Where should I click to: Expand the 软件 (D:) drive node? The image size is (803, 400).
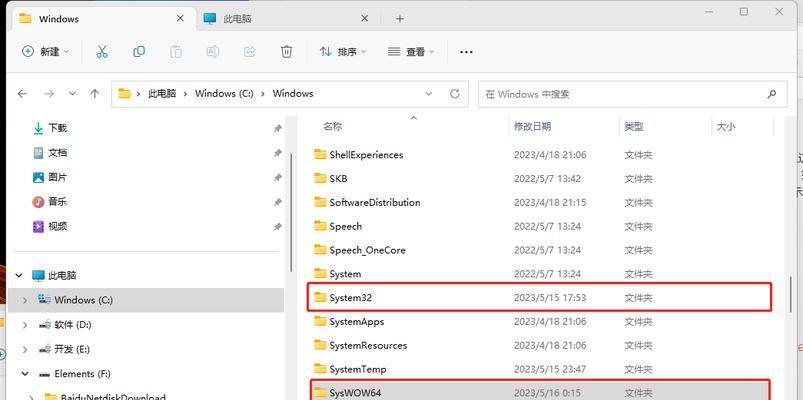(25, 325)
